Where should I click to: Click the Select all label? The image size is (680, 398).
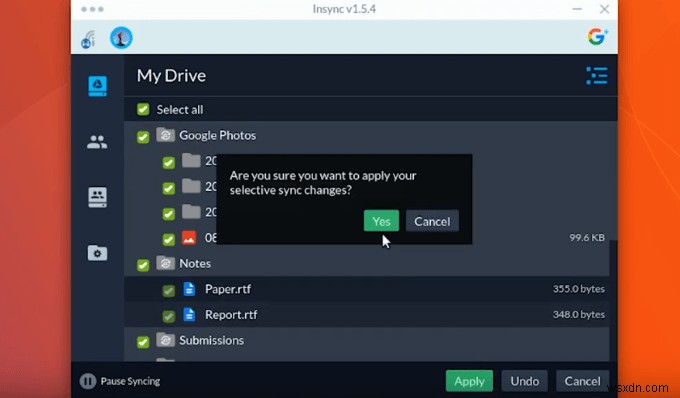click(180, 110)
